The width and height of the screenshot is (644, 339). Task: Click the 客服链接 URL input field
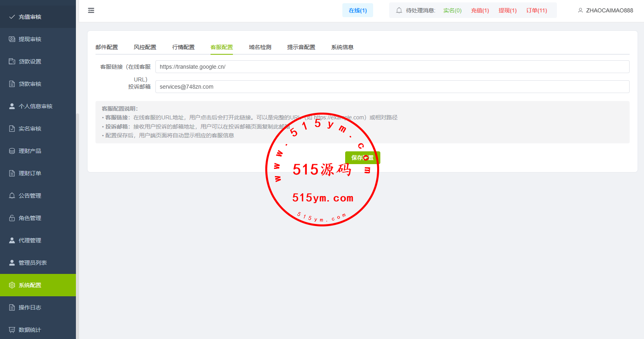(392, 67)
